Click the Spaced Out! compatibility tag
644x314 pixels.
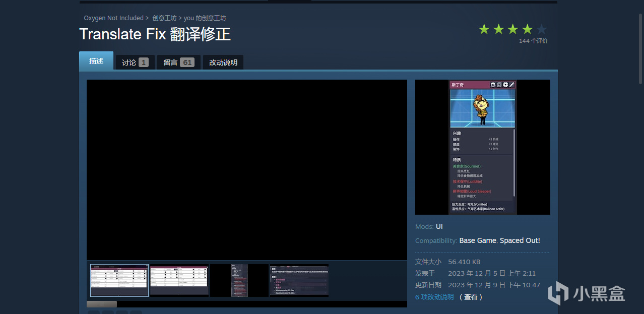[520, 240]
